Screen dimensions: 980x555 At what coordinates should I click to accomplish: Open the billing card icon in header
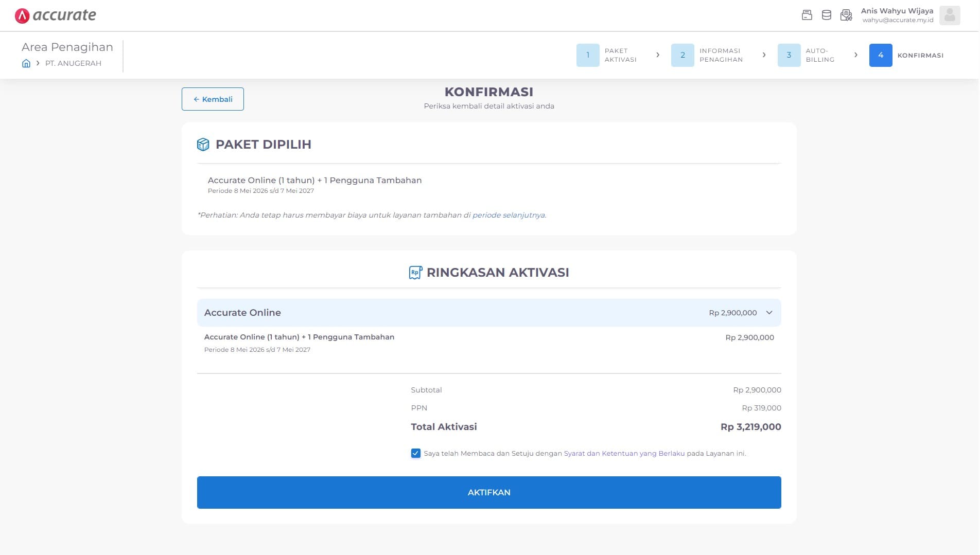point(807,15)
